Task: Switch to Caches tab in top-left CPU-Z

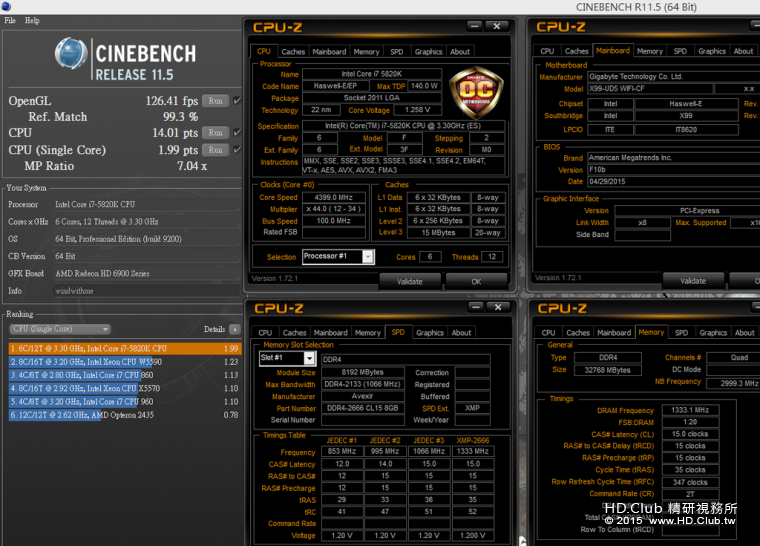Action: (293, 52)
